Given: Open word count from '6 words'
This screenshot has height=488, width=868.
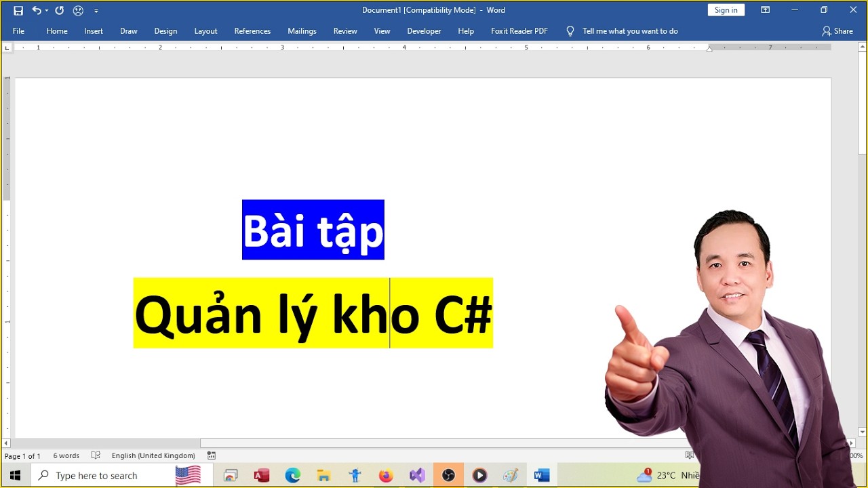Looking at the screenshot, I should (x=66, y=456).
